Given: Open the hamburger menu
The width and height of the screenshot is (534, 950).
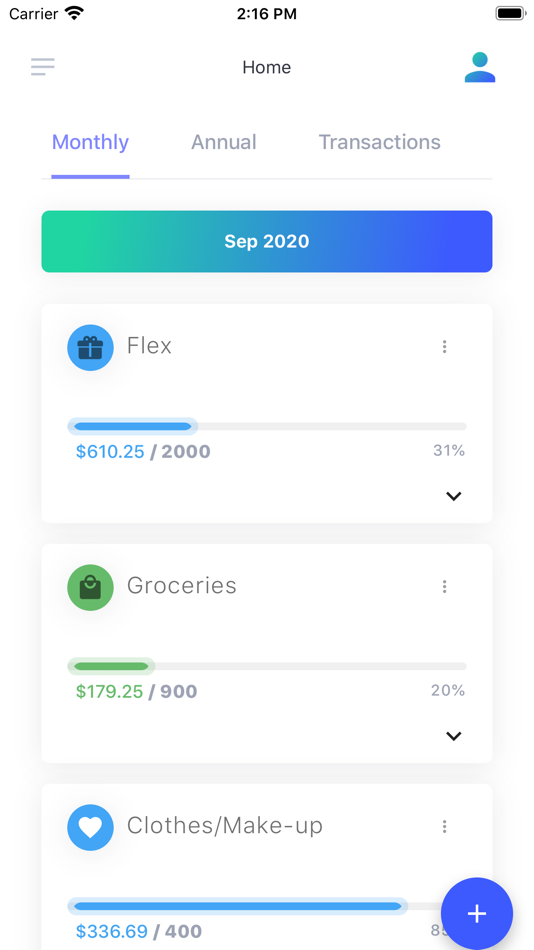Looking at the screenshot, I should click(43, 67).
